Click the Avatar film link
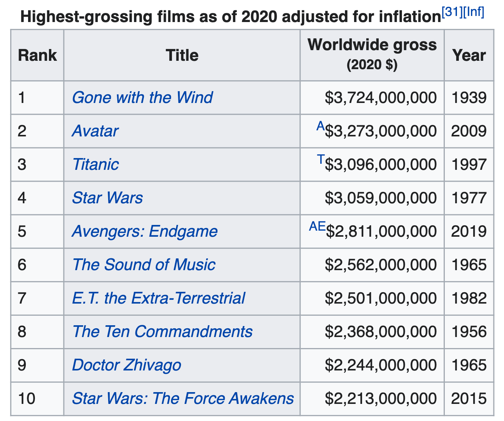504x421 pixels. pos(95,131)
